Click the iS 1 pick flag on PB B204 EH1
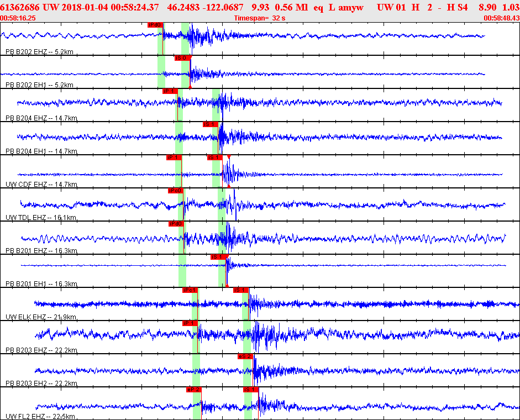Viewport: 520px width, 420px height. 210,124
